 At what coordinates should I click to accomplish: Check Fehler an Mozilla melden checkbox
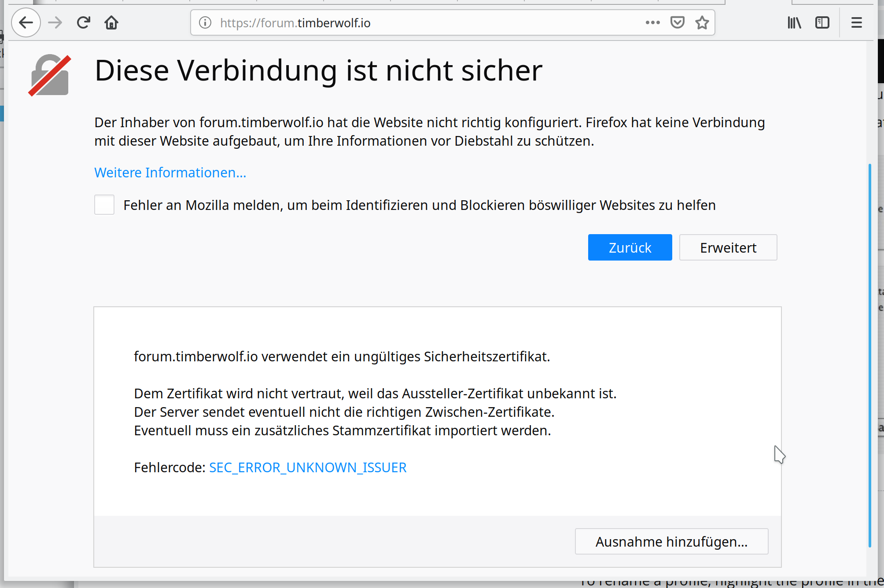[104, 205]
